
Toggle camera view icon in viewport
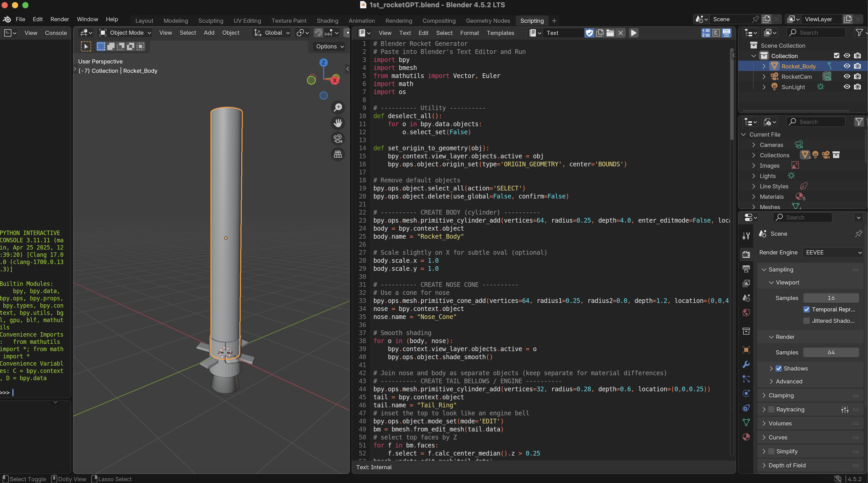pyautogui.click(x=338, y=139)
